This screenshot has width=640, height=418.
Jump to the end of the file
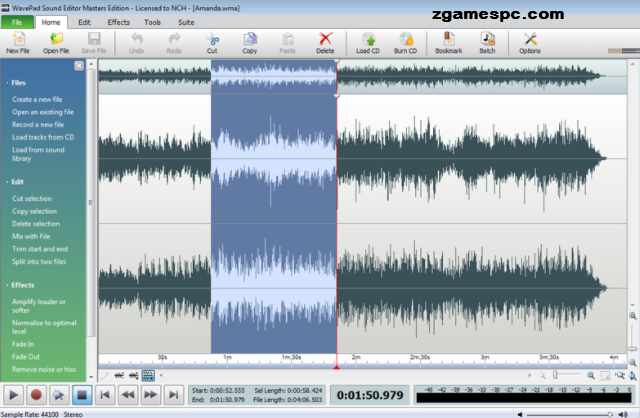point(173,395)
